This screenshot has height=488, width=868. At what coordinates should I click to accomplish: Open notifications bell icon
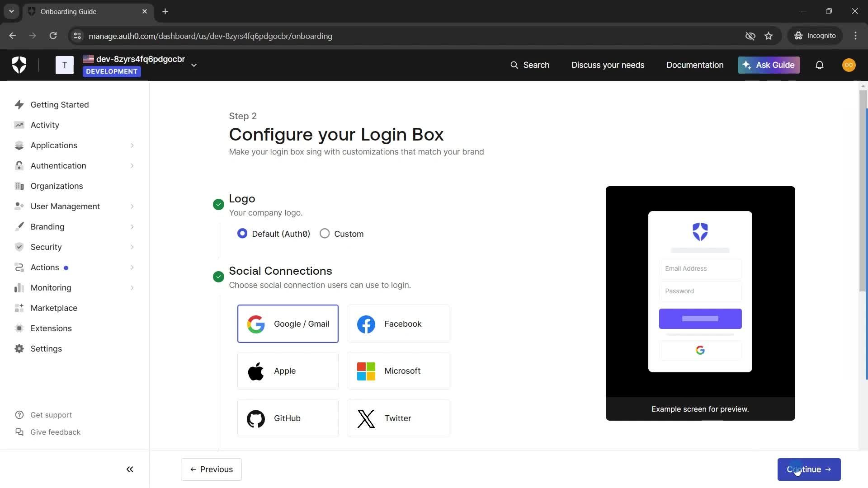point(819,65)
